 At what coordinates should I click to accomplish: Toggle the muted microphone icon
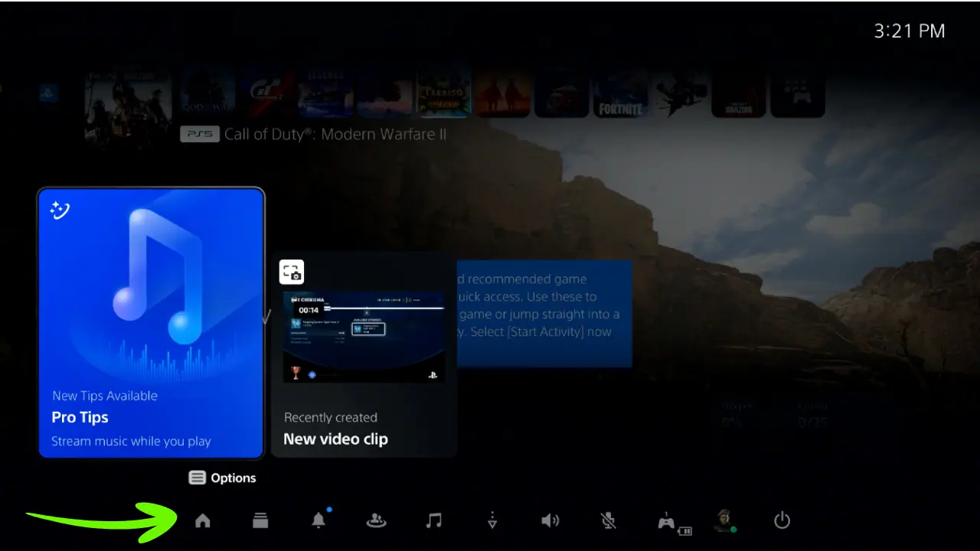609,521
